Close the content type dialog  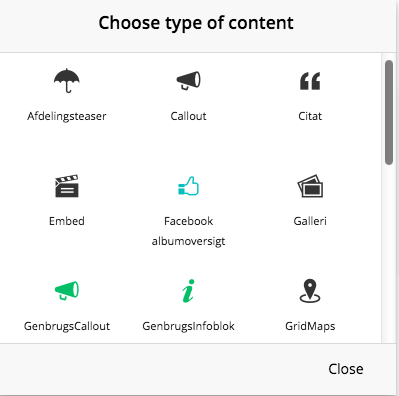(x=346, y=369)
